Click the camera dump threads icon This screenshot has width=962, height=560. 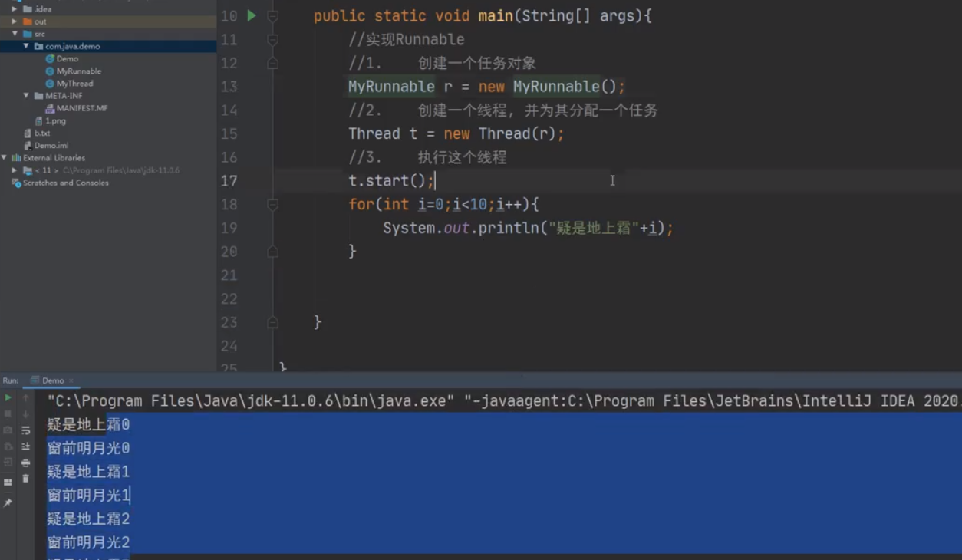pyautogui.click(x=8, y=430)
